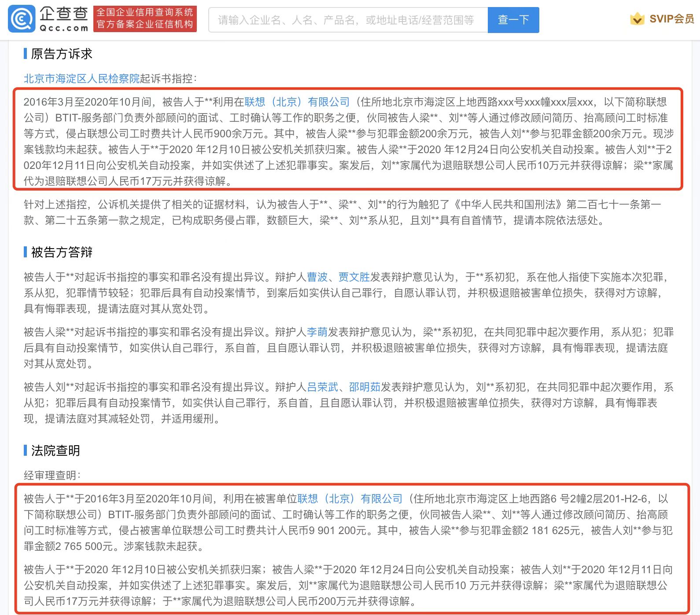Open lawyer 吕荣武 profile link
Viewport: 700px width, 615px height.
[323, 387]
